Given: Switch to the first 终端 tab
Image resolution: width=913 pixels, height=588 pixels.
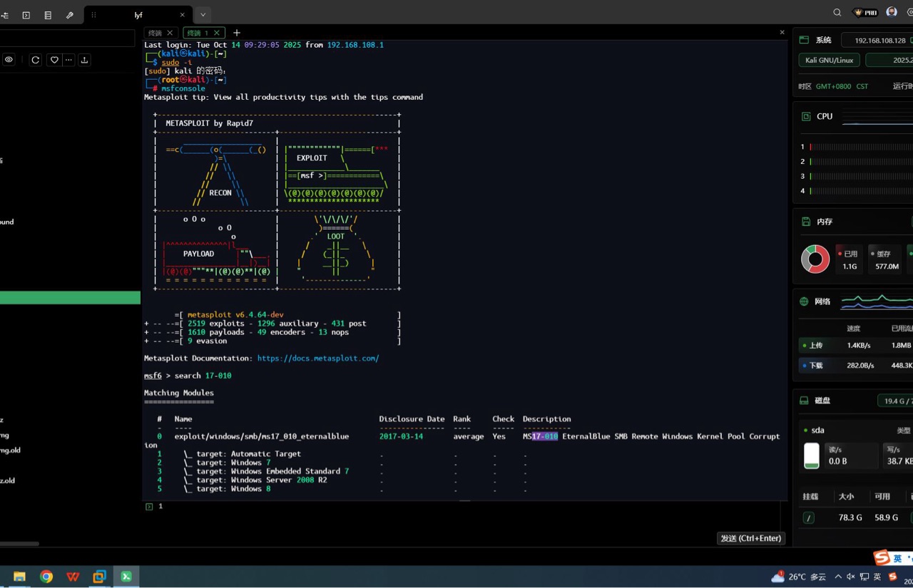Looking at the screenshot, I should coord(155,33).
